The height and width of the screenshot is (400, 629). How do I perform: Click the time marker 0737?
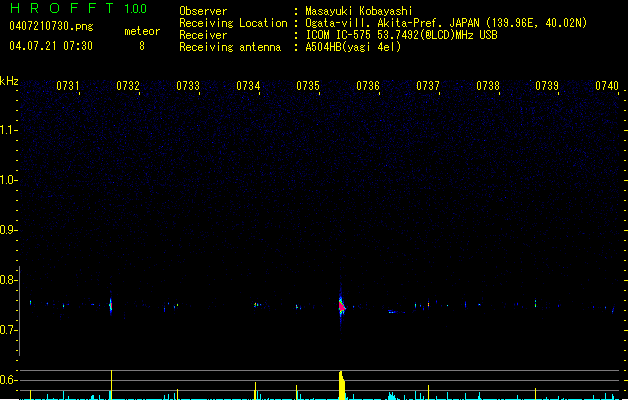pos(428,86)
